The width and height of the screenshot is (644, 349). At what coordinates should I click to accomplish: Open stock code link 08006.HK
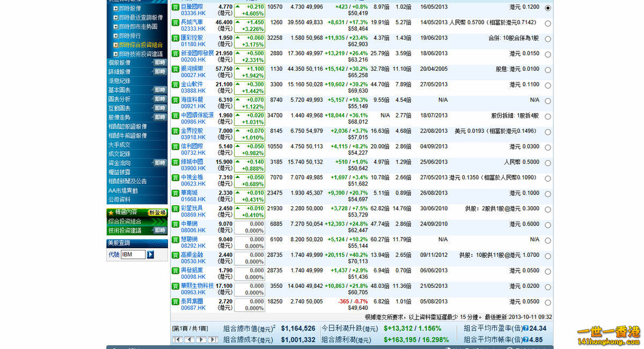click(193, 230)
